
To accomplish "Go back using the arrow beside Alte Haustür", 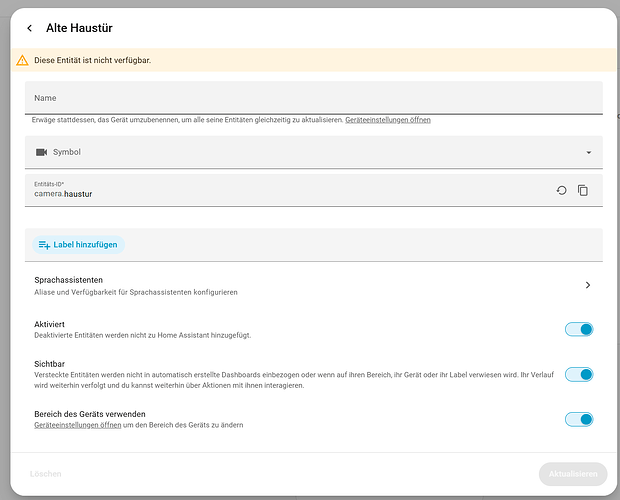I will [x=30, y=28].
